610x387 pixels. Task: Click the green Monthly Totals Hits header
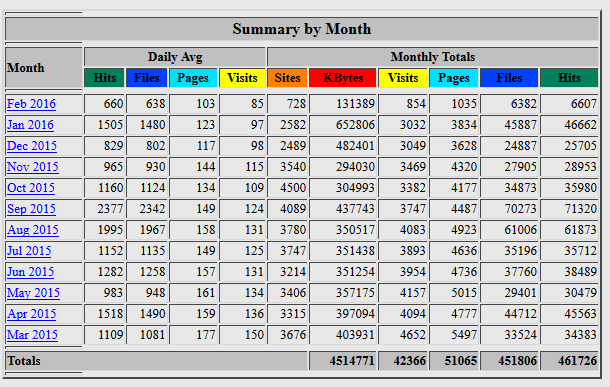point(569,78)
